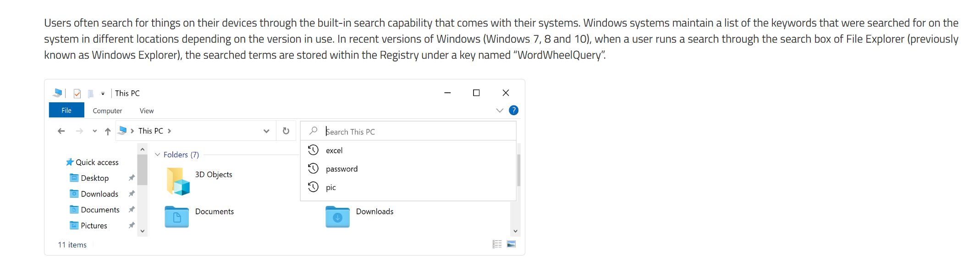Image resolution: width=980 pixels, height=273 pixels.
Task: Switch to details view icon in status bar
Action: 497,244
